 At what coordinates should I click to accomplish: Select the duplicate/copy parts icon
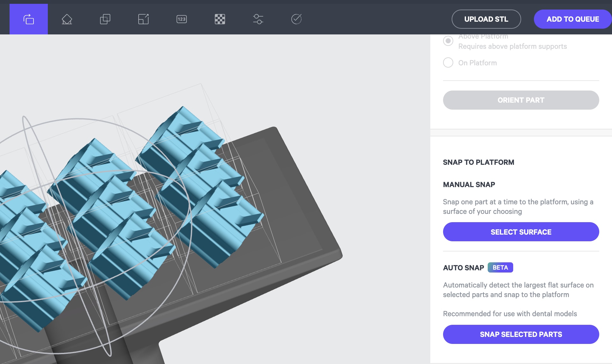(x=105, y=18)
